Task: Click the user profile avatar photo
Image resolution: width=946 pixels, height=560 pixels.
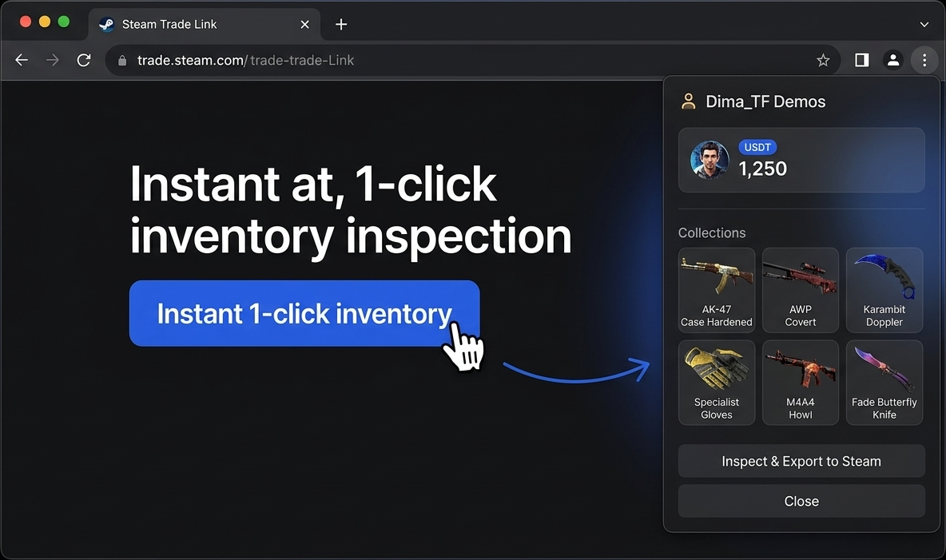Action: pos(709,160)
